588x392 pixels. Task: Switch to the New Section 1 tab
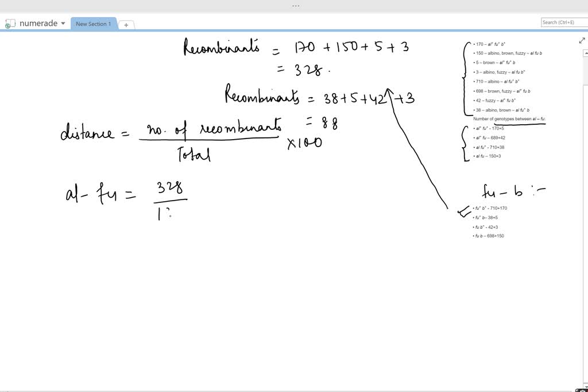(x=93, y=24)
